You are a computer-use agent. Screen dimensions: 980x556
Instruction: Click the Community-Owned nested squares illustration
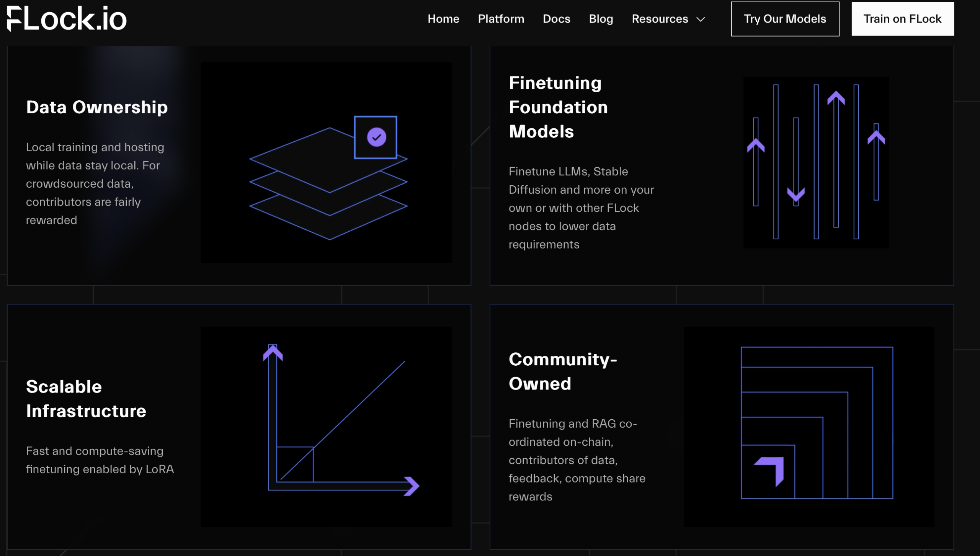[x=809, y=427]
